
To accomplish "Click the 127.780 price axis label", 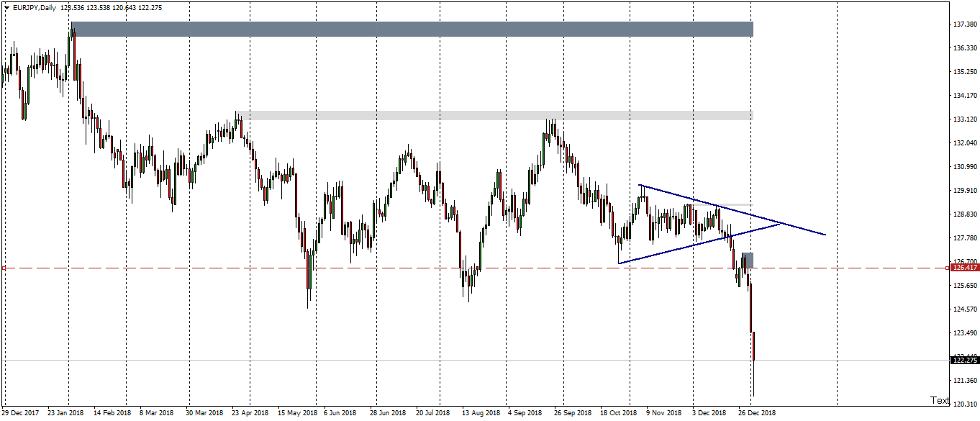I will click(x=964, y=238).
